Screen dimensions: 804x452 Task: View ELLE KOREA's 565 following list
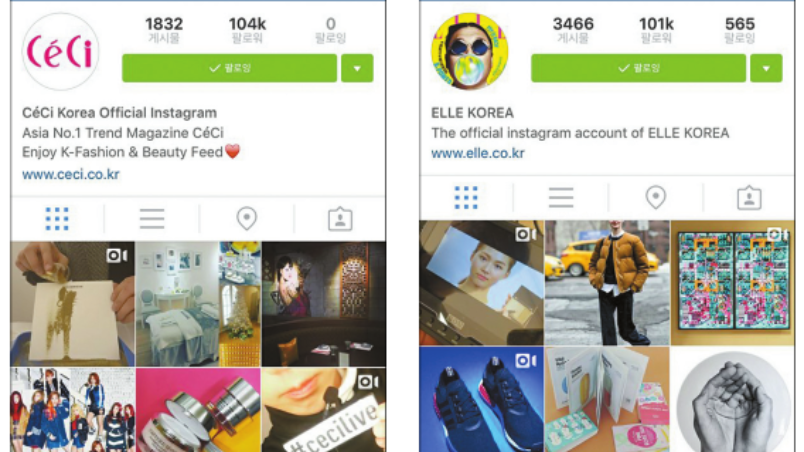[x=739, y=30]
